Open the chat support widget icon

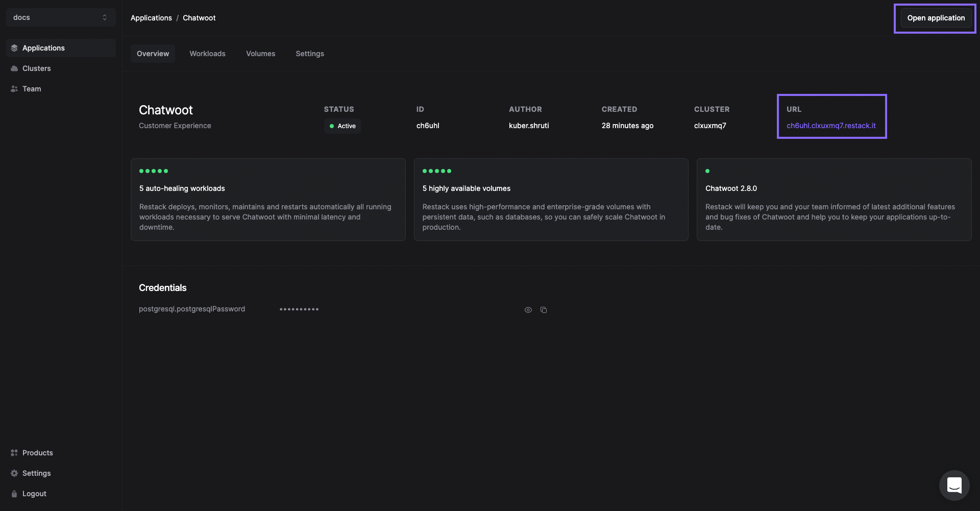coord(954,485)
